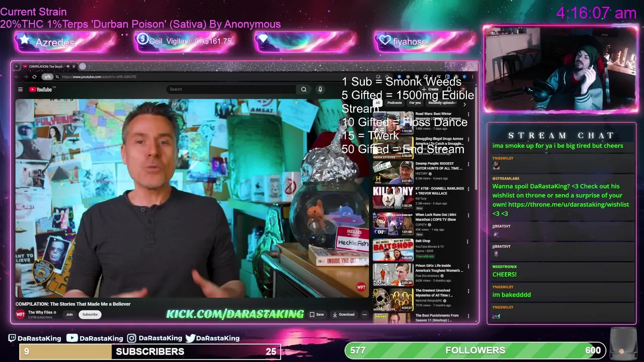The width and height of the screenshot is (644, 362).
Task: Open options for When Luck Runs Out video
Action: tap(468, 216)
